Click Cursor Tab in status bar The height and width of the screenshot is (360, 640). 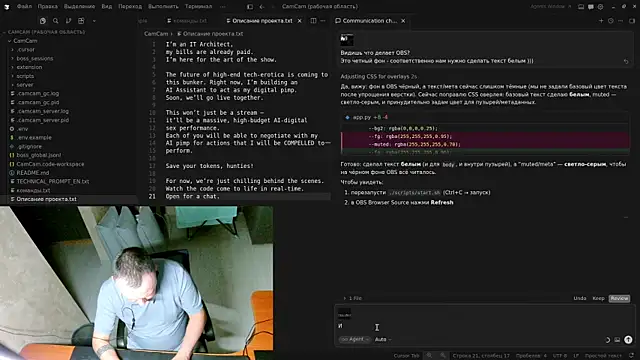pos(406,356)
